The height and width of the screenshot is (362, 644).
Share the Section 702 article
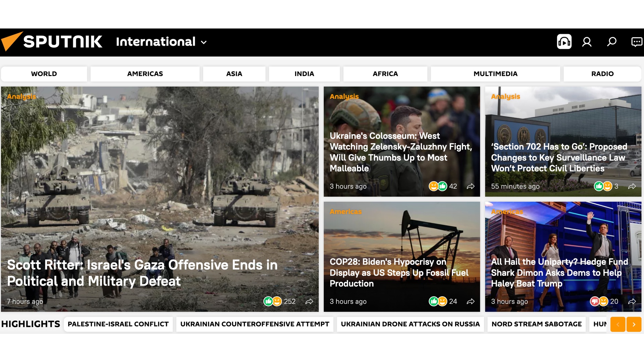632,186
